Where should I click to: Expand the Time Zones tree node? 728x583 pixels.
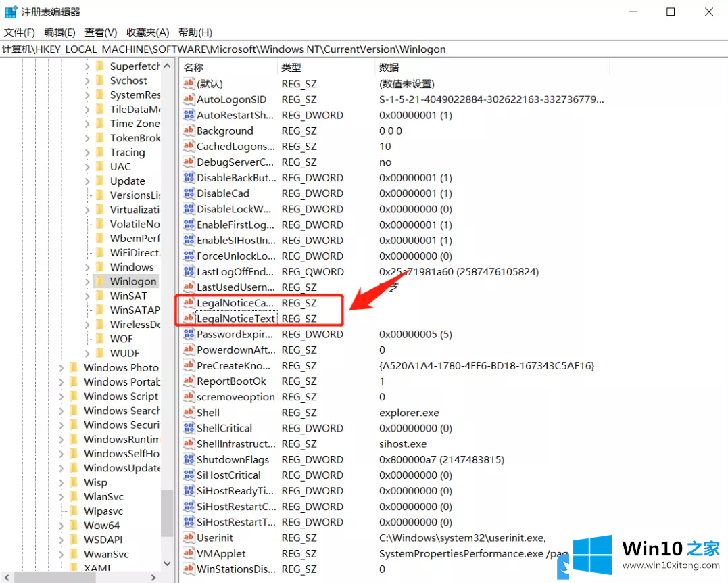pyautogui.click(x=87, y=124)
